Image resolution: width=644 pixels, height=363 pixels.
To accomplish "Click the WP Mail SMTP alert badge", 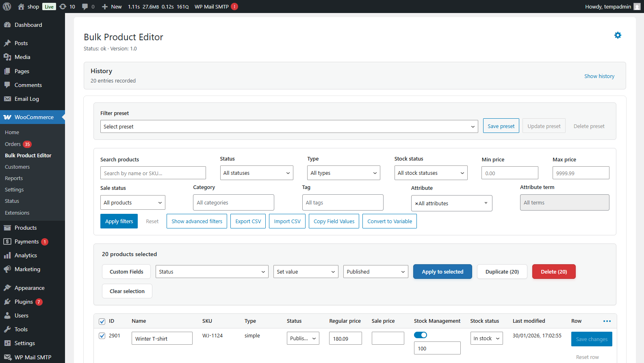I will click(234, 7).
